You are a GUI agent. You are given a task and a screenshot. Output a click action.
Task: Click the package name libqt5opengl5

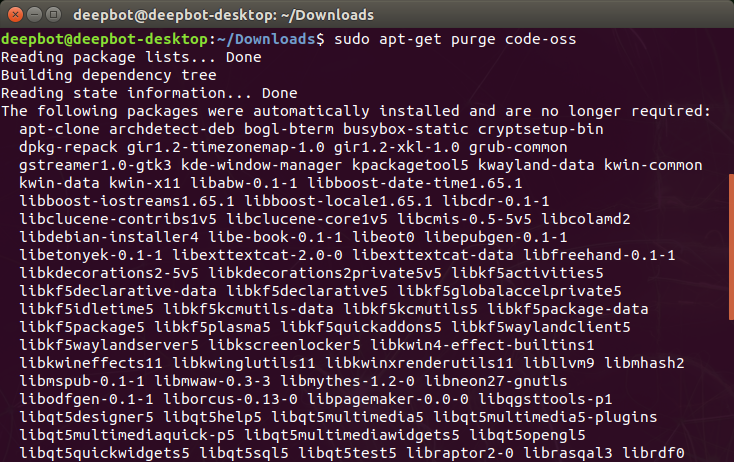pyautogui.click(x=527, y=435)
